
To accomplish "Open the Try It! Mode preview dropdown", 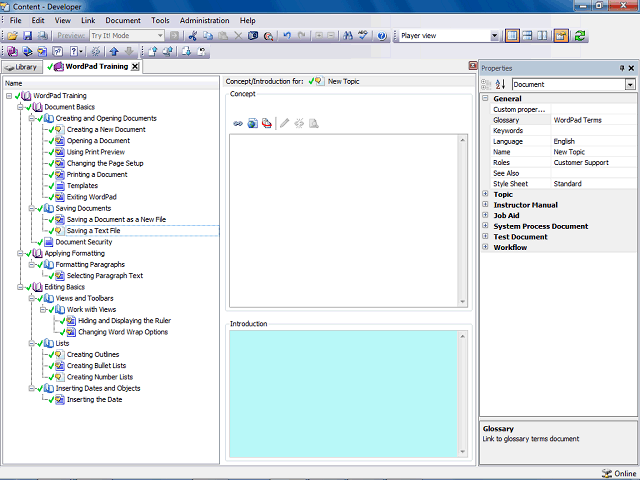I will coord(160,36).
